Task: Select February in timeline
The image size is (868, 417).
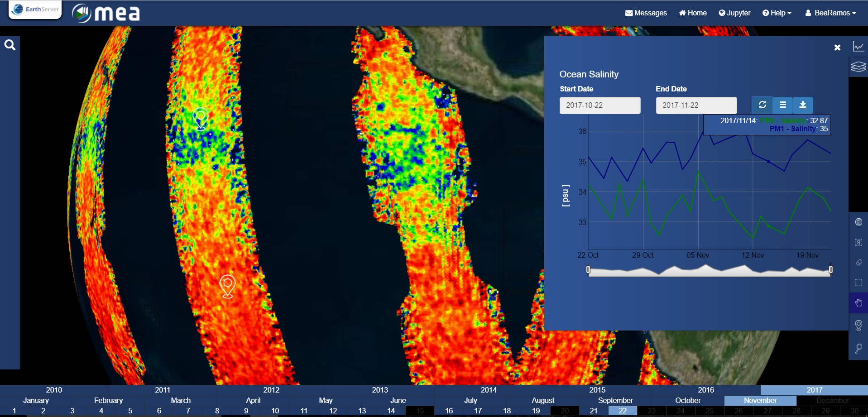Action: 108,400
